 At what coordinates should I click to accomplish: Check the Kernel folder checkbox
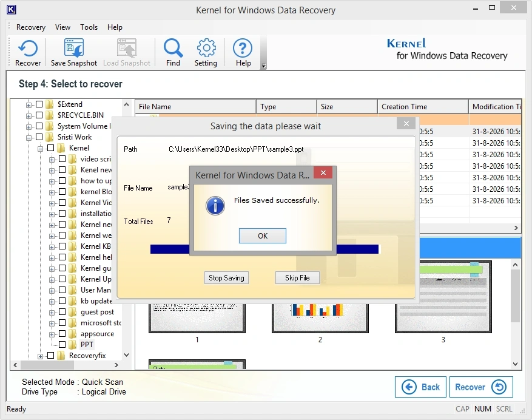[51, 147]
